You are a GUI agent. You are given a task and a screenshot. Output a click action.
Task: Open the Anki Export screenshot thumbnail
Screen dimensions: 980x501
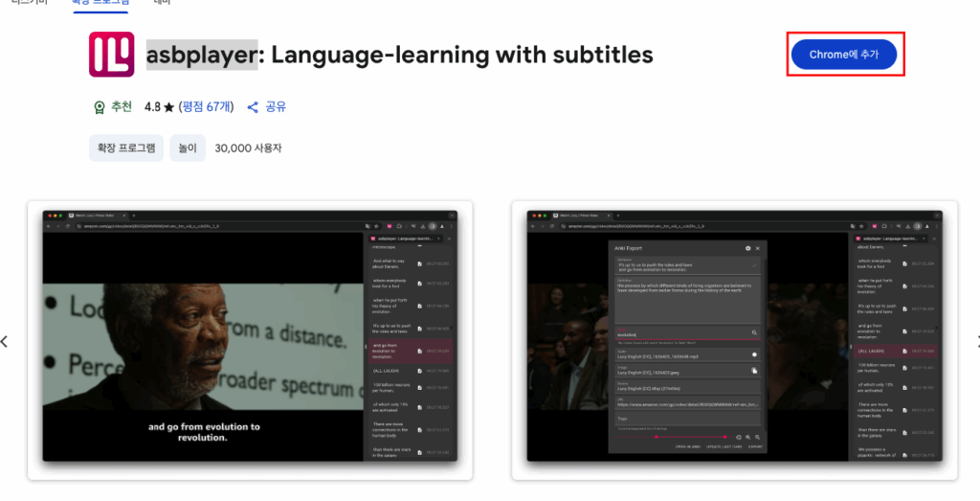734,340
